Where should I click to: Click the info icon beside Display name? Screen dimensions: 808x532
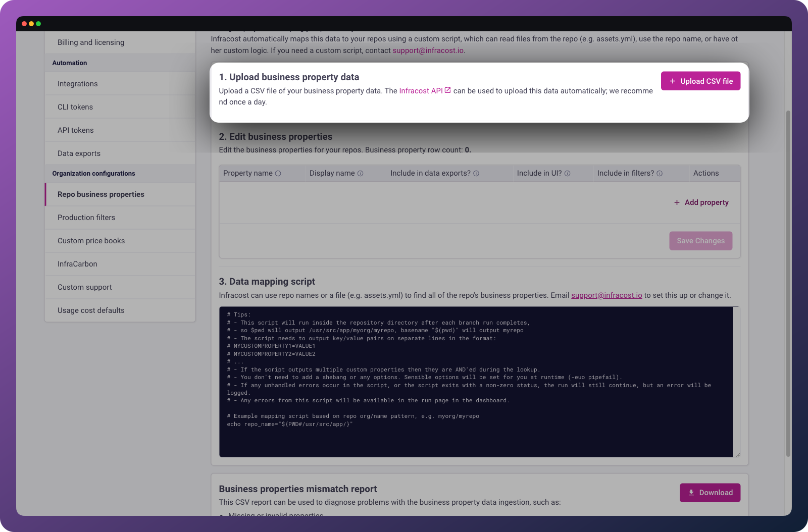coord(360,173)
